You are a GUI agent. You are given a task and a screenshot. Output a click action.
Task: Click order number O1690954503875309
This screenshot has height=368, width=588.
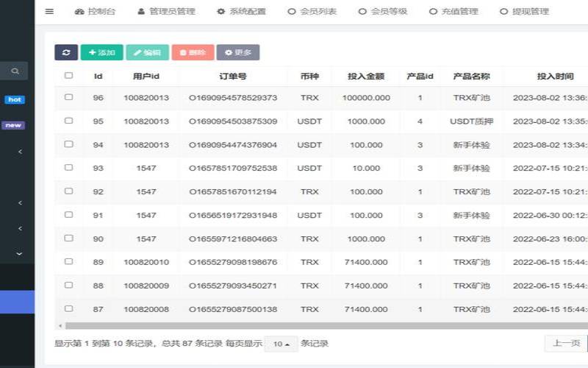tap(233, 121)
